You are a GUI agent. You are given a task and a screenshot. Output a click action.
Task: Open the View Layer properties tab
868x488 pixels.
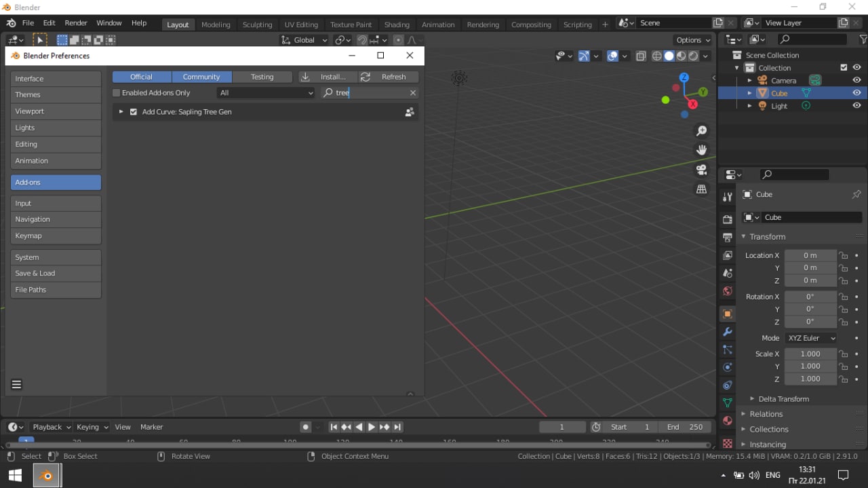click(x=727, y=255)
